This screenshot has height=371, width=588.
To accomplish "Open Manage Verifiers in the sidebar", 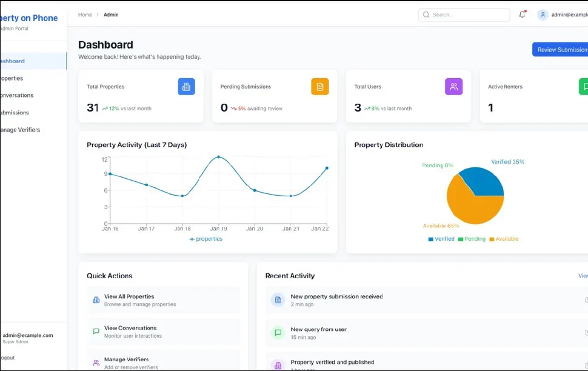I will coord(33,130).
